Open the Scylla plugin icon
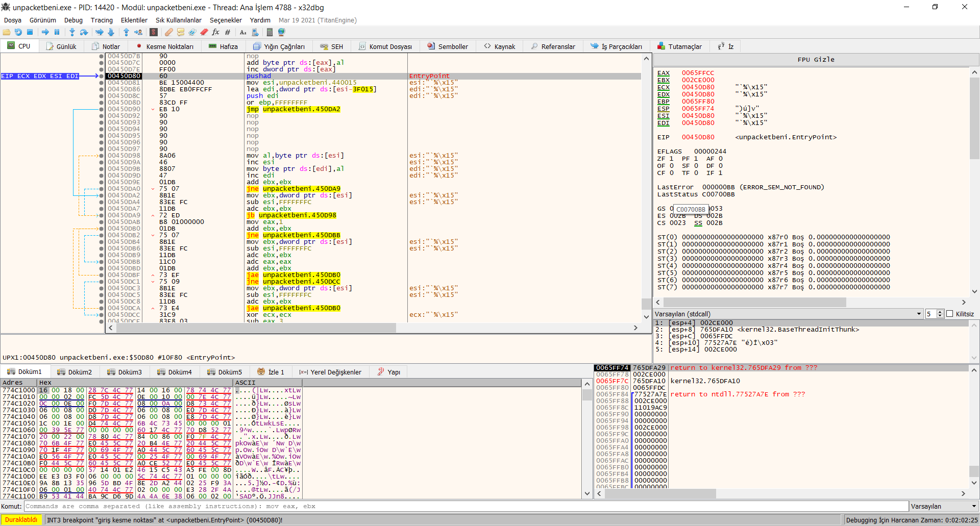The image size is (980, 526). pos(154,32)
